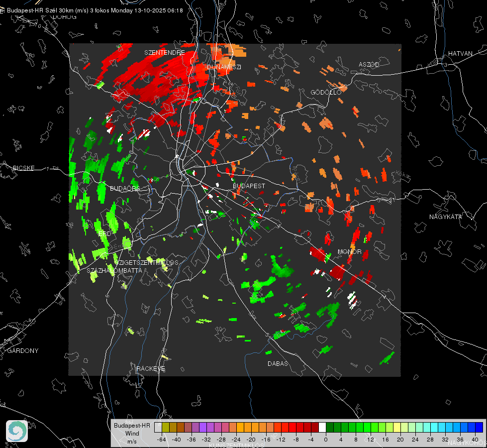Click the -12 value on the legend scale
Viewport: 487px width, 448px height.
281,440
